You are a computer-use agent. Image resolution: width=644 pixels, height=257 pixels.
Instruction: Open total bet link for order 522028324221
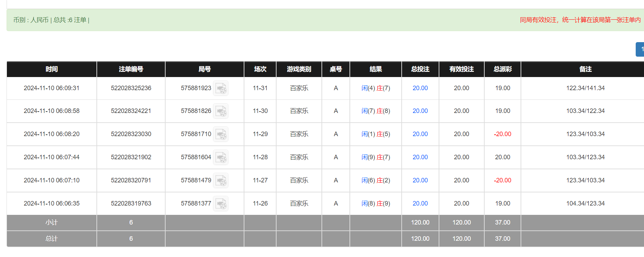pyautogui.click(x=420, y=111)
